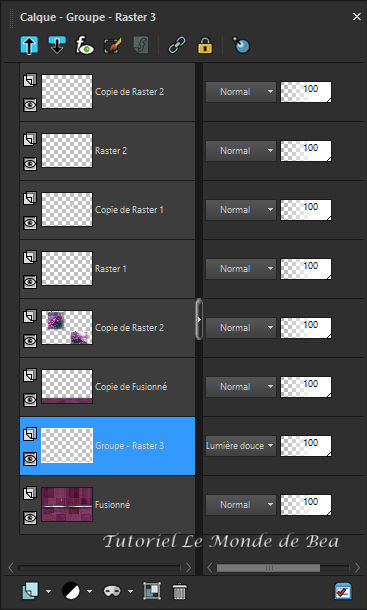
Task: Toggle visibility of Raster 1 layer
Action: [x=30, y=282]
